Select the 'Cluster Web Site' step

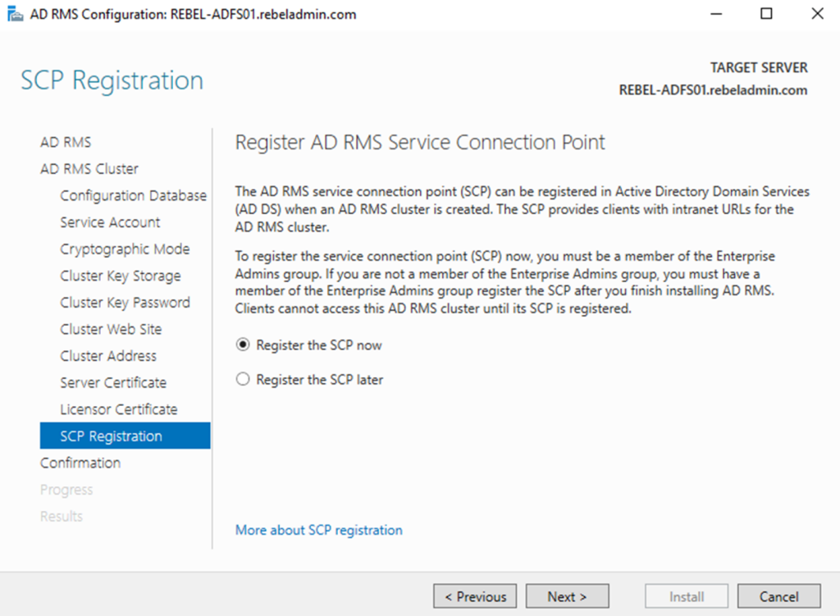[x=112, y=329]
